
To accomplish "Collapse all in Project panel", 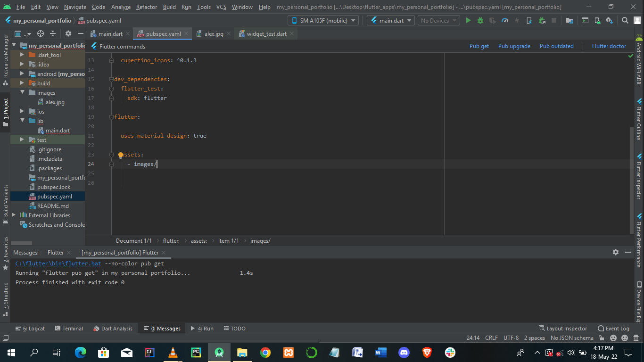I will coord(53,33).
